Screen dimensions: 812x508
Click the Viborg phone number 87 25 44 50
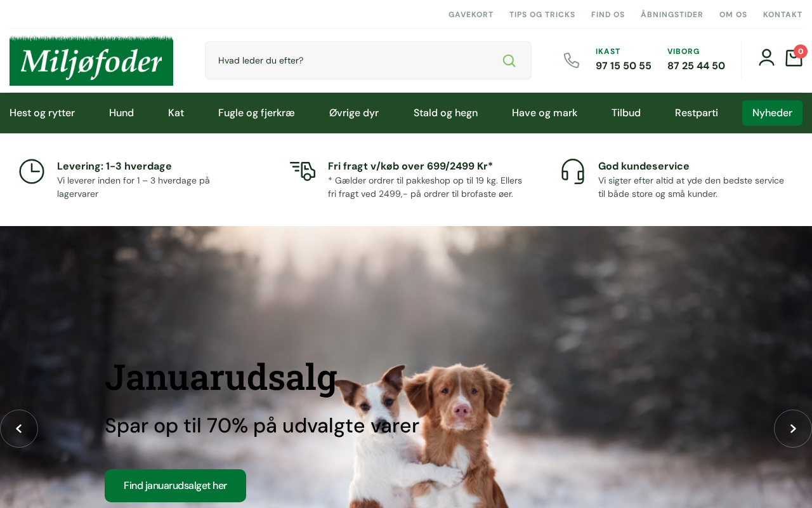tap(696, 65)
